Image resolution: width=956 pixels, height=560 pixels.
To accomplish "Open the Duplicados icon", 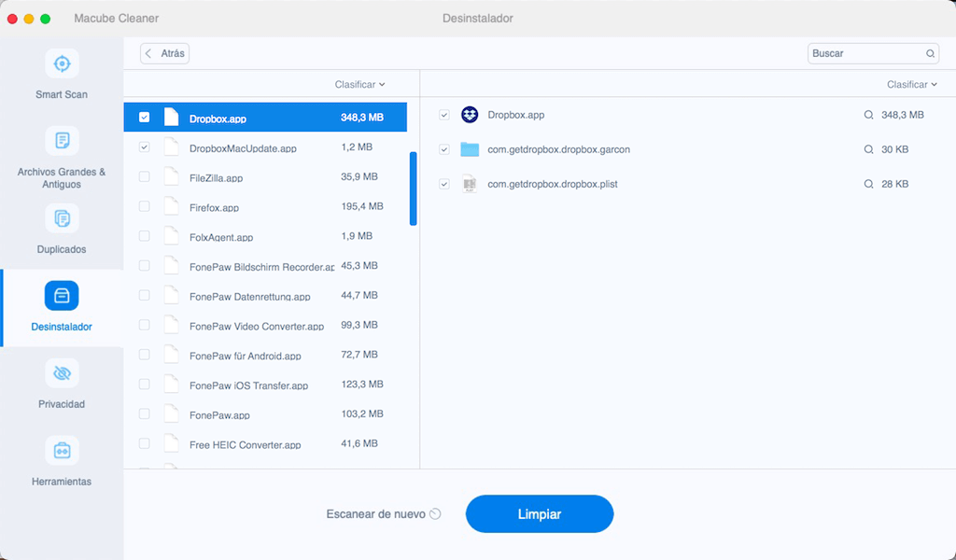I will click(x=62, y=218).
